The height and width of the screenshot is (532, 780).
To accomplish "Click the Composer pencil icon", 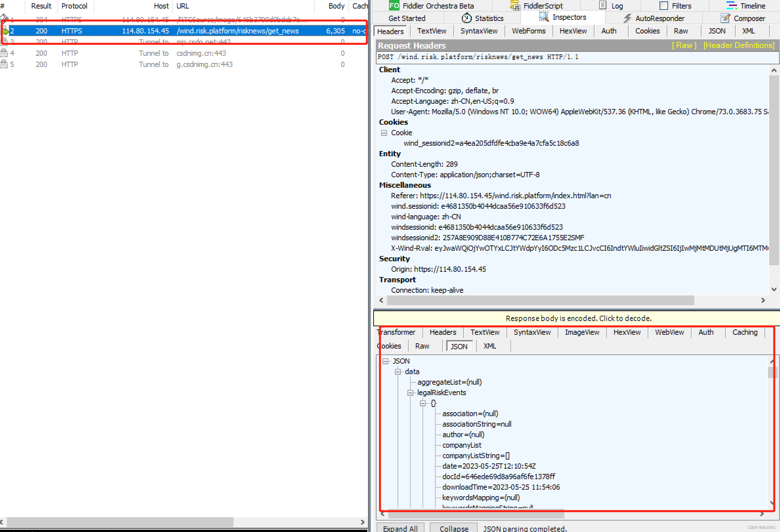I will (725, 18).
